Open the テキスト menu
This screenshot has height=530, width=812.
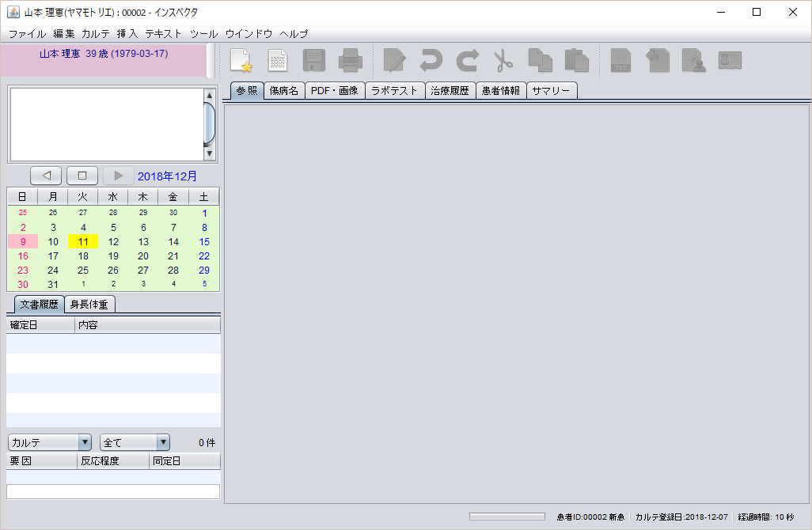coord(163,34)
